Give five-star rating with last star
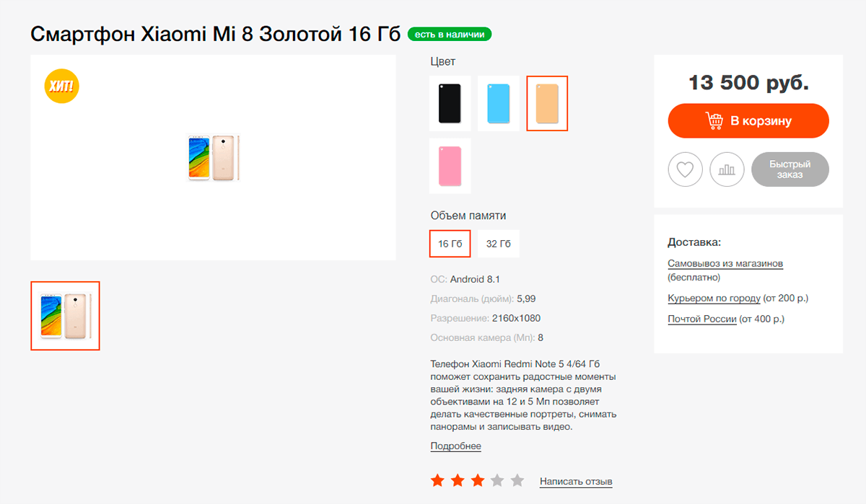 point(517,480)
